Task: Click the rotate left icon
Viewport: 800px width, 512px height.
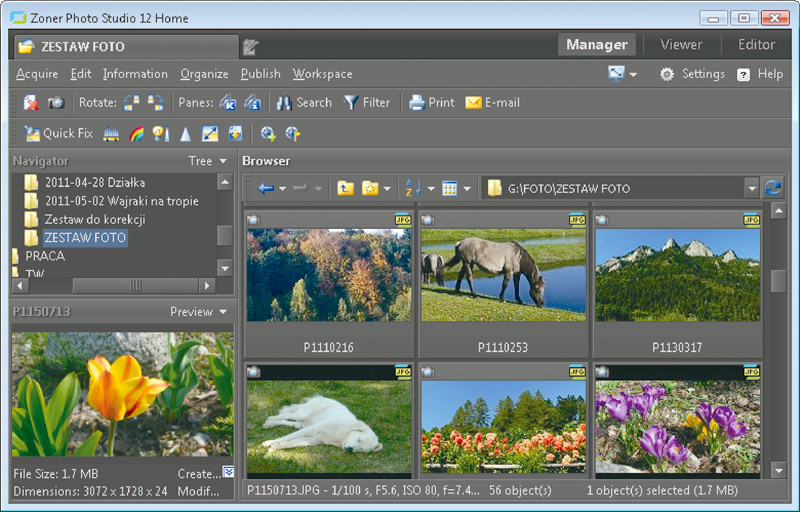Action: tap(132, 102)
